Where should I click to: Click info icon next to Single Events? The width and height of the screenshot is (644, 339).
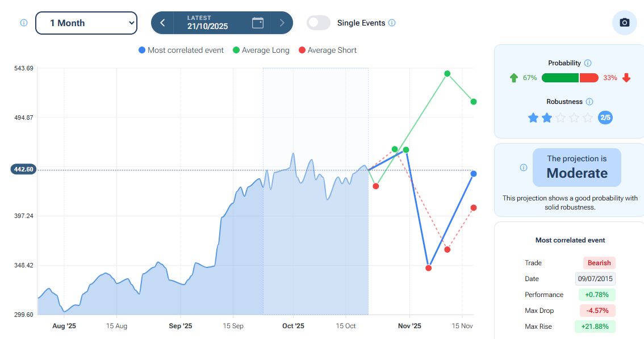[x=392, y=23]
